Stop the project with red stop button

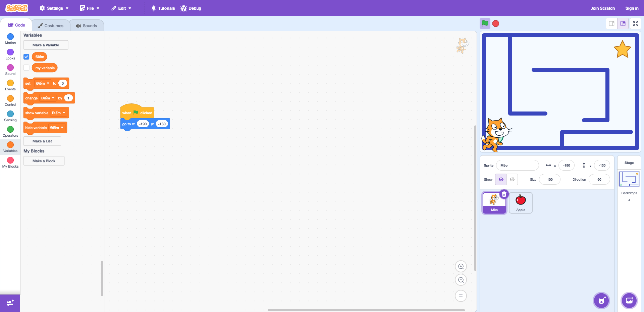496,24
